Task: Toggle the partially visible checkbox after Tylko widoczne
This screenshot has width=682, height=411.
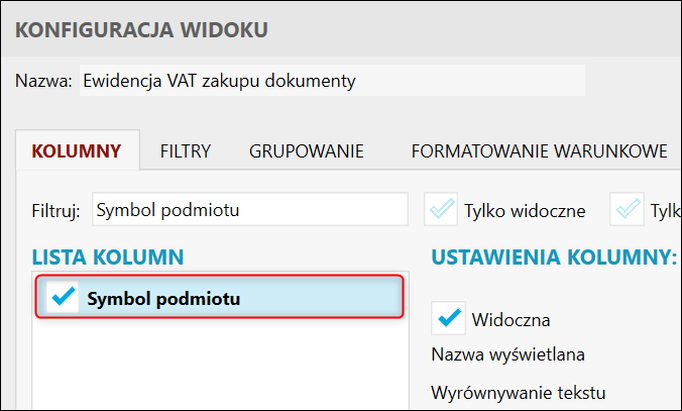Action: [x=629, y=210]
